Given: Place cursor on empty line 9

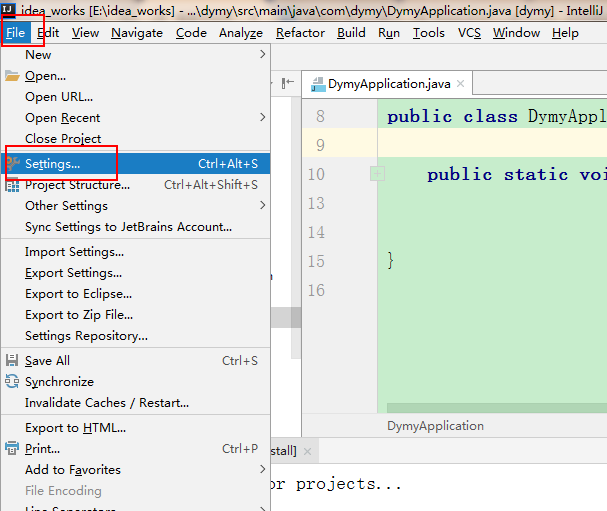Looking at the screenshot, I should [x=492, y=143].
